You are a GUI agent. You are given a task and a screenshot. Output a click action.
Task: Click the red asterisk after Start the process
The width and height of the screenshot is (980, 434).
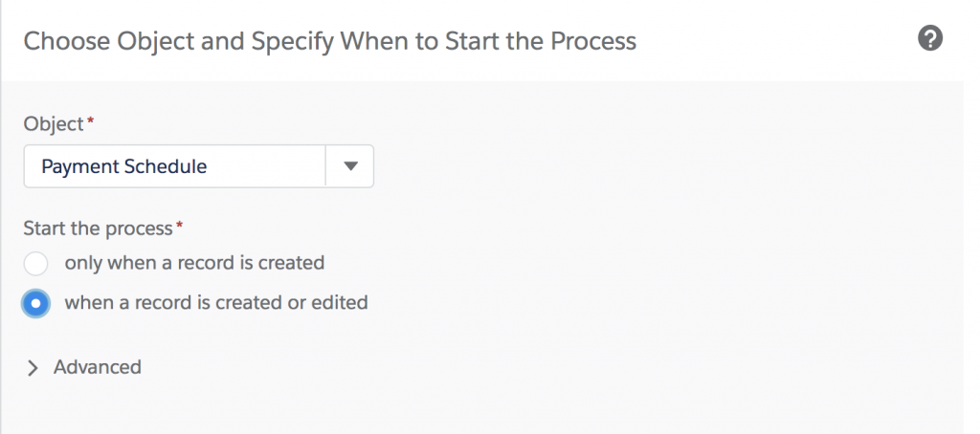point(177,226)
